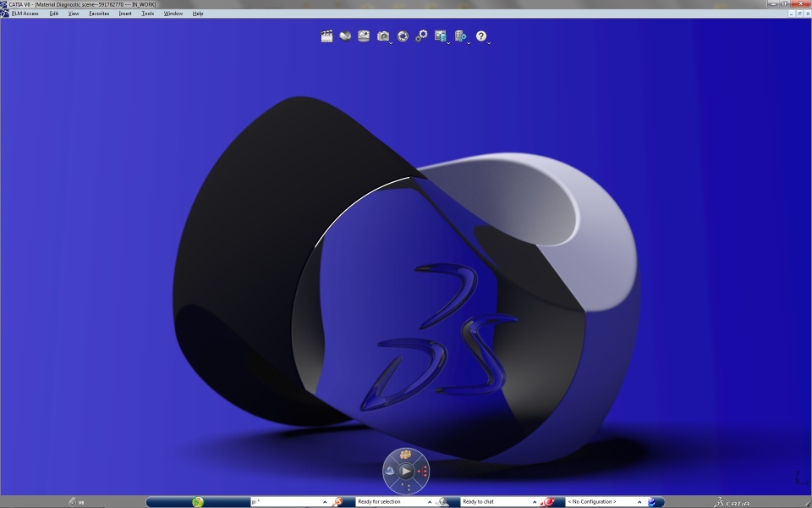Screen dimensions: 812x508
Task: Expand the arrow beside the camera icon
Action: click(x=391, y=43)
